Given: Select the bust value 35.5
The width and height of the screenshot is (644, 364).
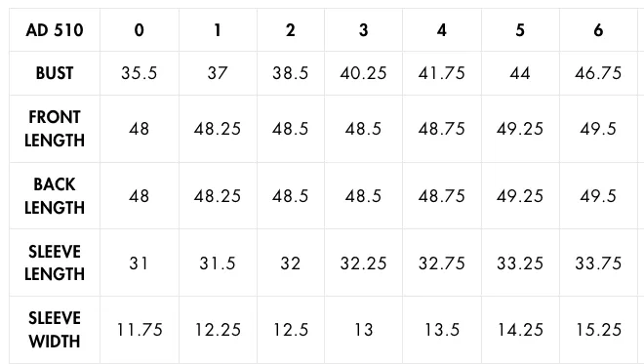Looking at the screenshot, I should tap(140, 73).
